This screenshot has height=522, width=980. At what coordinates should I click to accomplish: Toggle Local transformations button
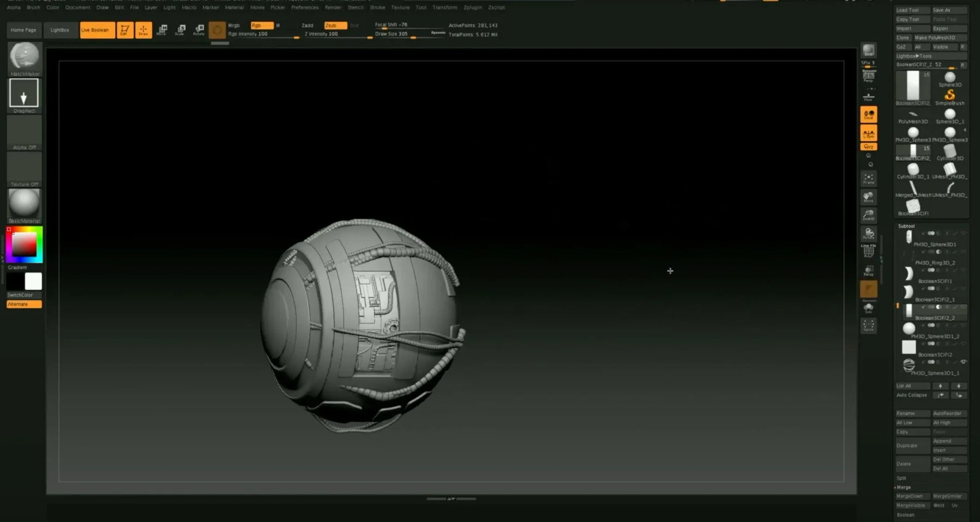coord(868,114)
